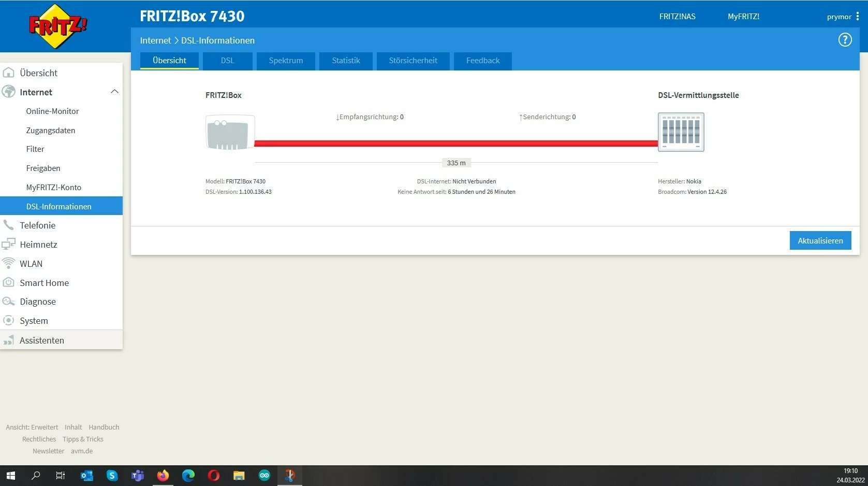The height and width of the screenshot is (486, 868).
Task: Click Internet in the breadcrumb
Action: [x=155, y=40]
